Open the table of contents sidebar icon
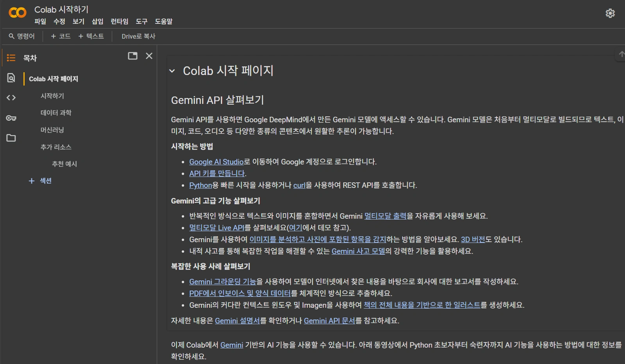The image size is (625, 364). 11,58
